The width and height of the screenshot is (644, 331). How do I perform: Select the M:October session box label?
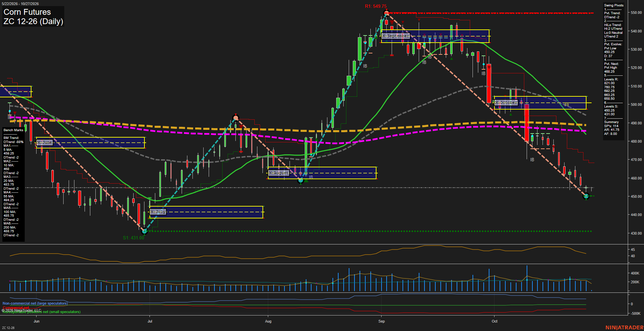[506, 102]
